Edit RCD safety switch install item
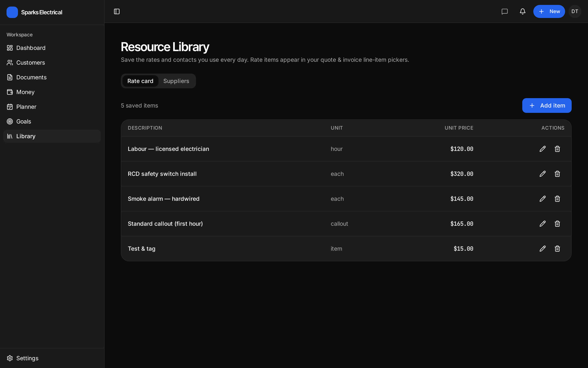 (542, 174)
